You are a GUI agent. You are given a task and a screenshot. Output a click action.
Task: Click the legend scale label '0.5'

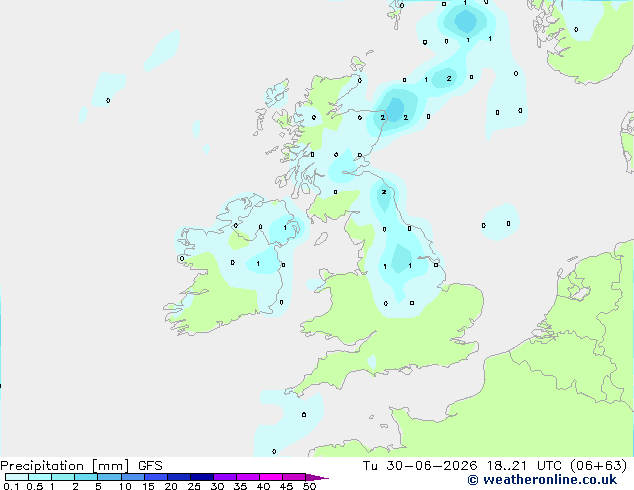coord(34,486)
